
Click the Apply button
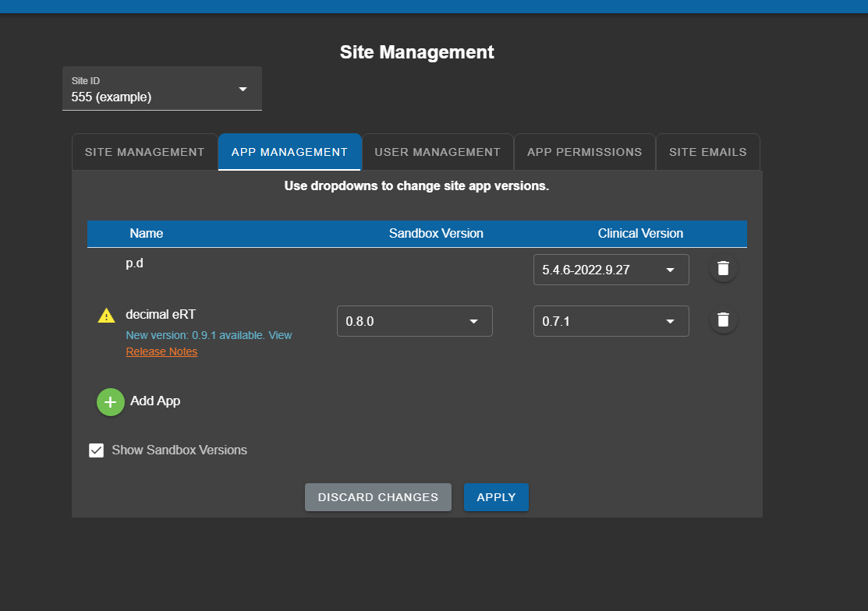[496, 497]
